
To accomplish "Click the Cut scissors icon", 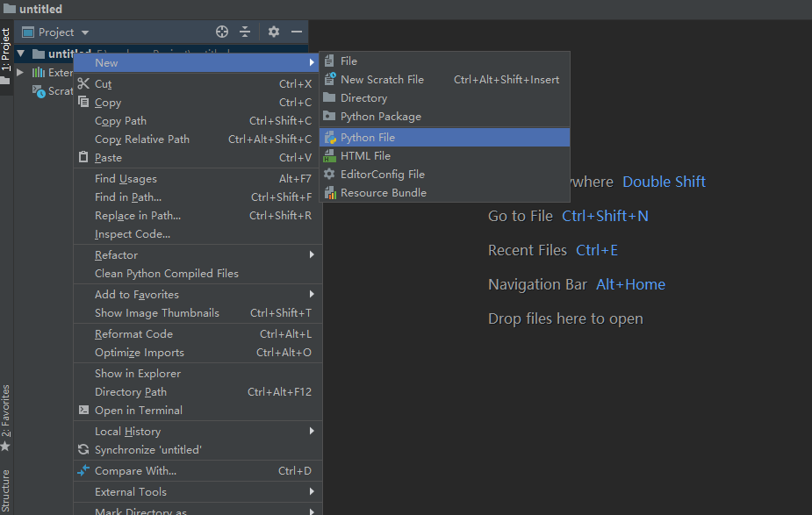I will click(83, 83).
